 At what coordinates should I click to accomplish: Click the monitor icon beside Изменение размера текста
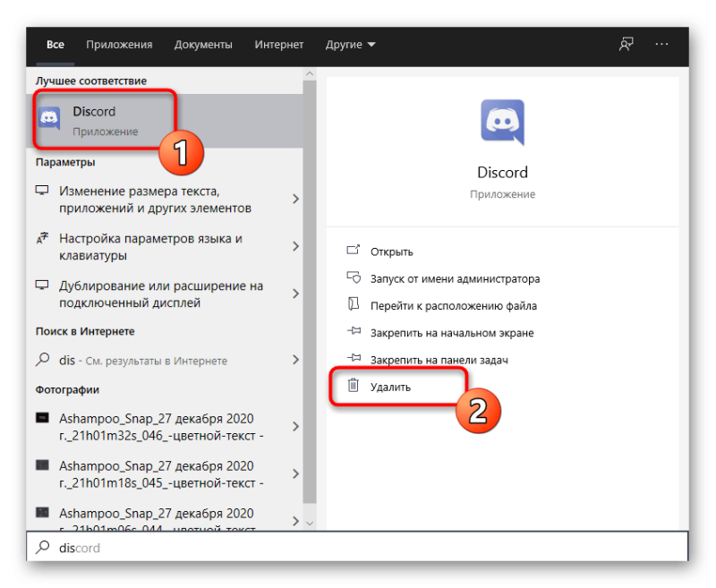pos(42,191)
